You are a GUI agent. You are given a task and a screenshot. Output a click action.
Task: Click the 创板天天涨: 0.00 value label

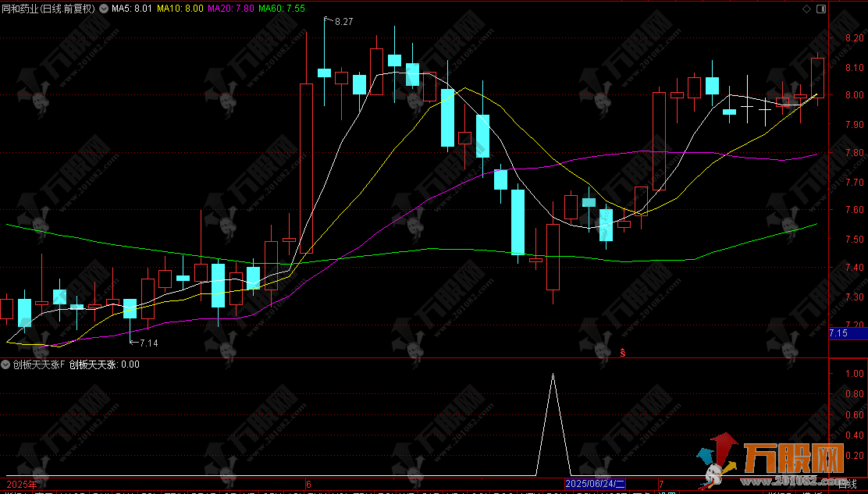coord(104,364)
